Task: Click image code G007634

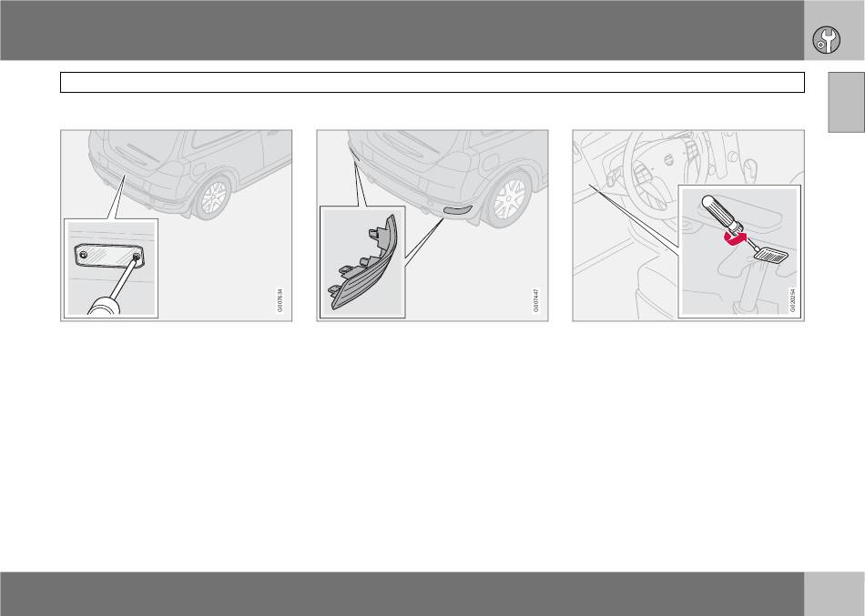Action: tap(280, 300)
